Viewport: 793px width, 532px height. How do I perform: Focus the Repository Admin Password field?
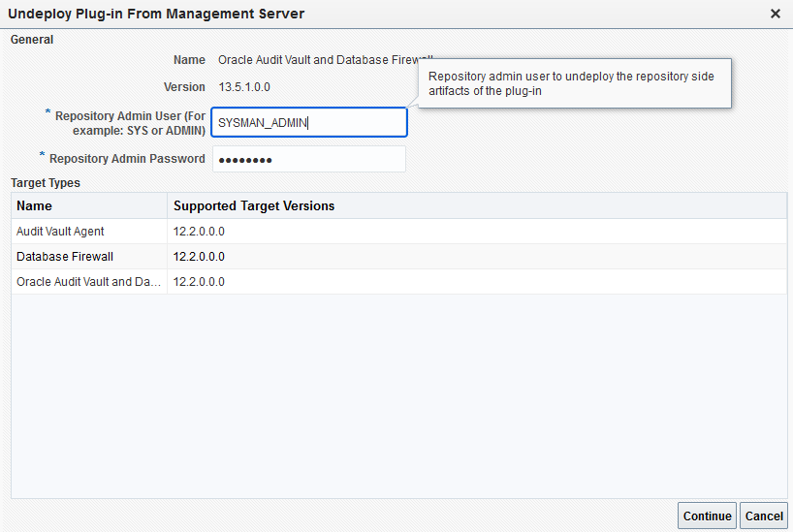pyautogui.click(x=309, y=159)
